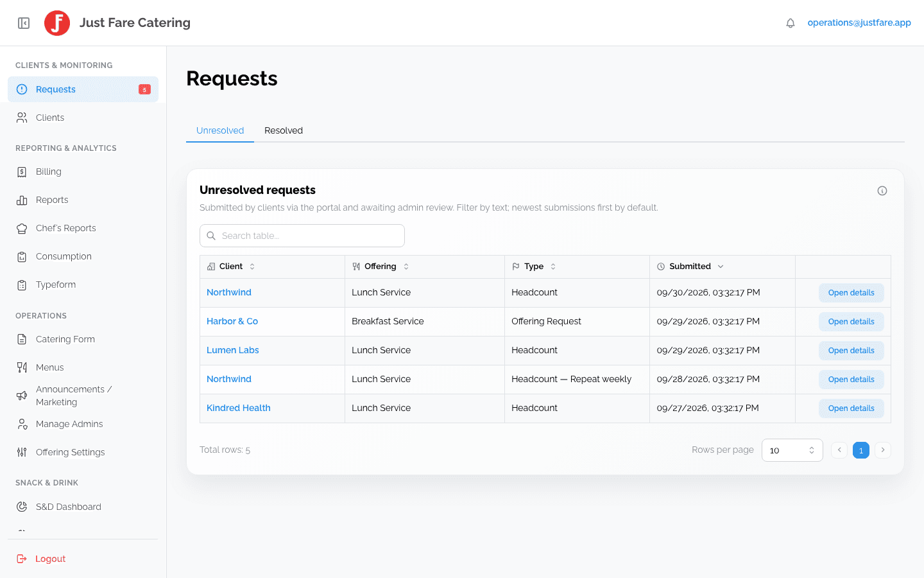Open the Kindred Health client link
This screenshot has height=578, width=924.
pyautogui.click(x=239, y=408)
